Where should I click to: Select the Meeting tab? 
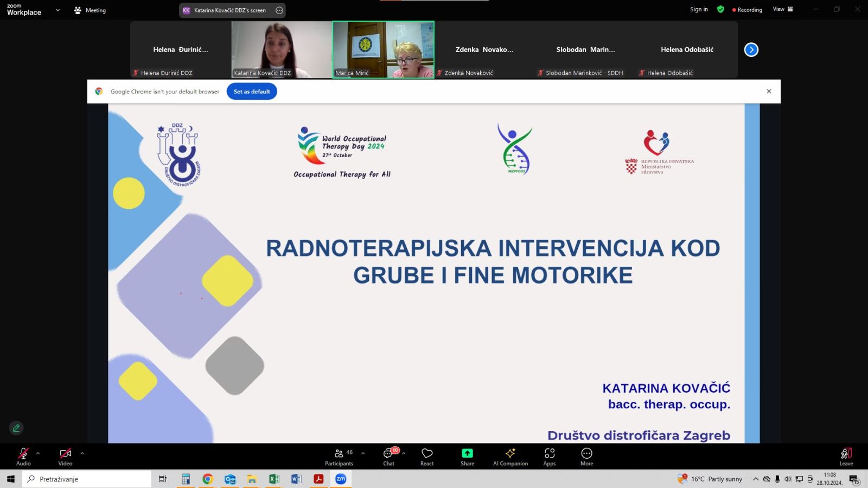point(90,10)
